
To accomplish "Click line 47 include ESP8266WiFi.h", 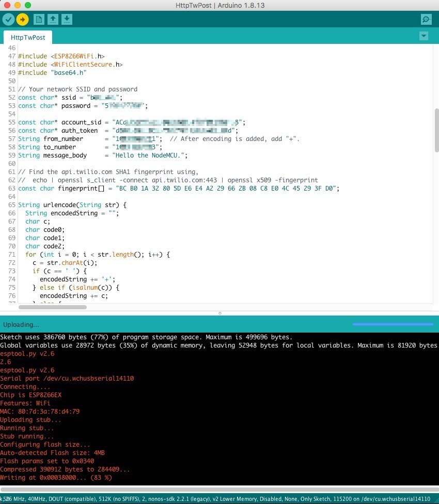I will (61, 56).
